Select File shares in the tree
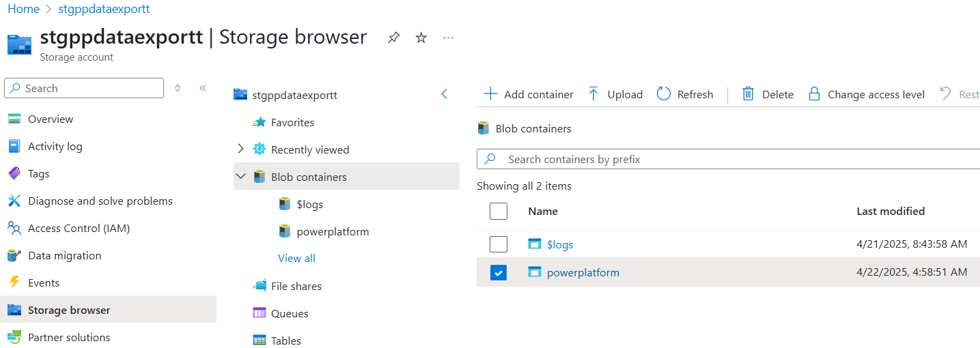 pyautogui.click(x=296, y=286)
